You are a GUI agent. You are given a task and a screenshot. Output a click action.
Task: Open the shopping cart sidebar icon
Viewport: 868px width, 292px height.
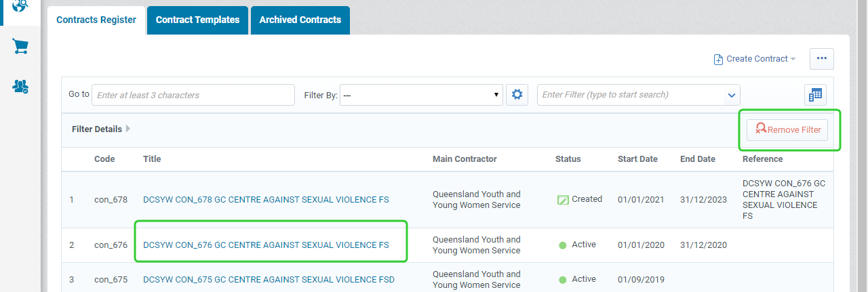click(20, 47)
